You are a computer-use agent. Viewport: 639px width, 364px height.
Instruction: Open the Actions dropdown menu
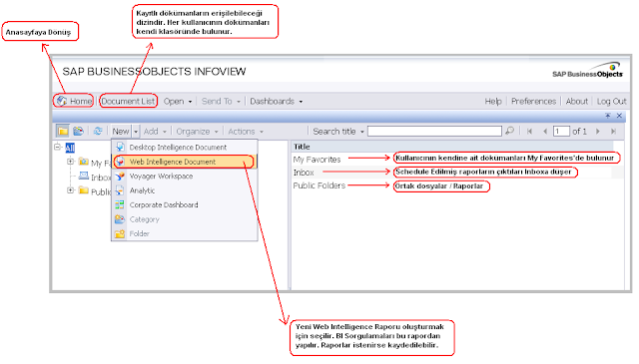coord(246,132)
